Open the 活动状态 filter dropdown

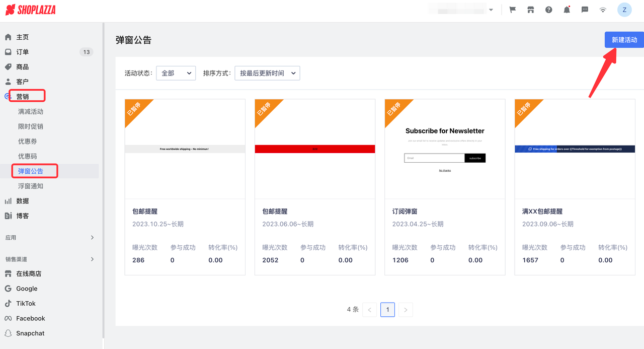pyautogui.click(x=176, y=73)
